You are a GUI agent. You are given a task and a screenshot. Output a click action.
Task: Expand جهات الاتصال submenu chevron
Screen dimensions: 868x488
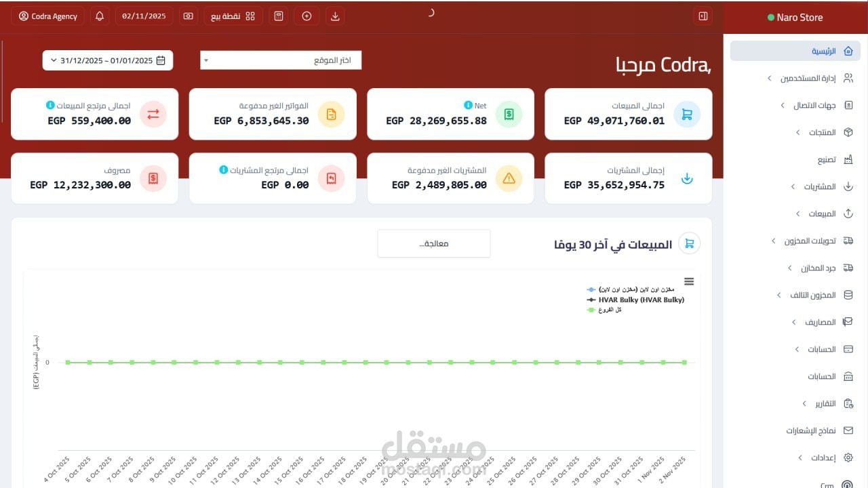782,106
